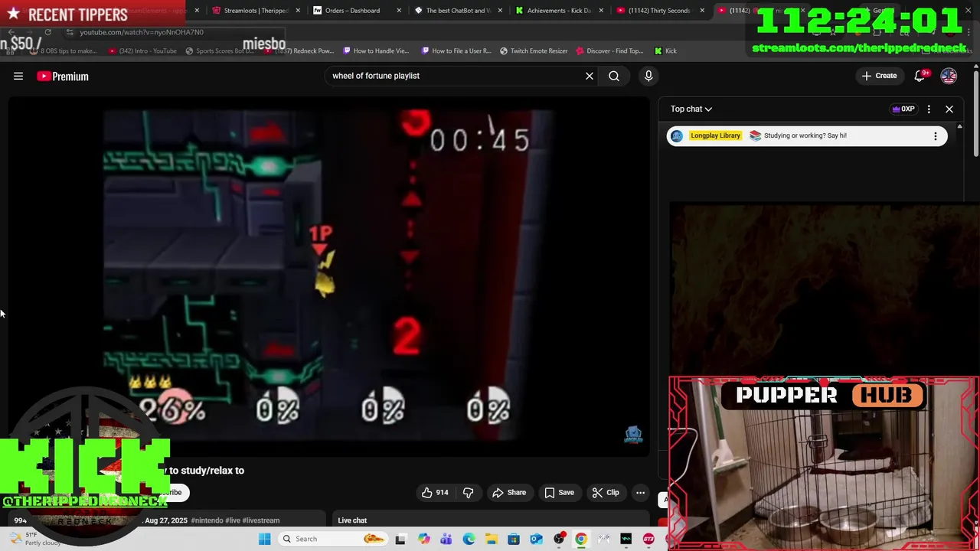
Task: Open Longplay Library pinned chat author
Action: [x=715, y=135]
